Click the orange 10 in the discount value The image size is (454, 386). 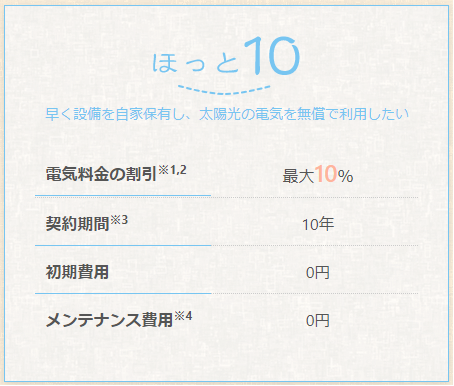click(326, 174)
